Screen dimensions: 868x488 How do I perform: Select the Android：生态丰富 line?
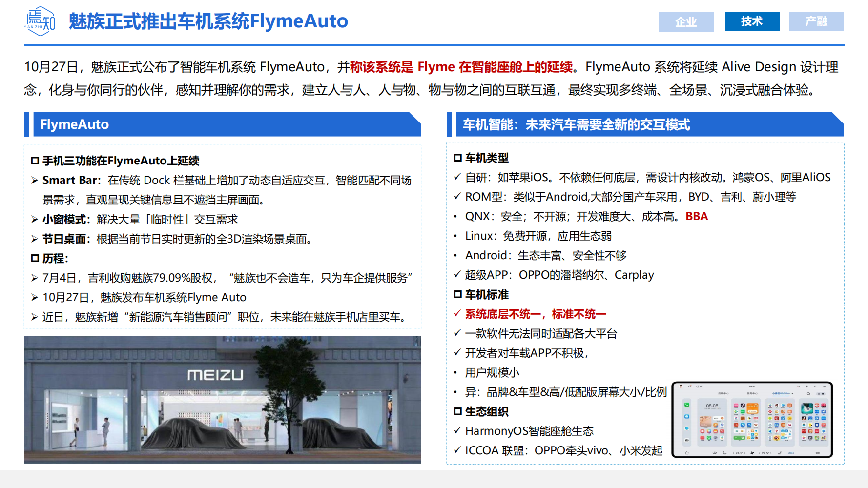click(540, 256)
